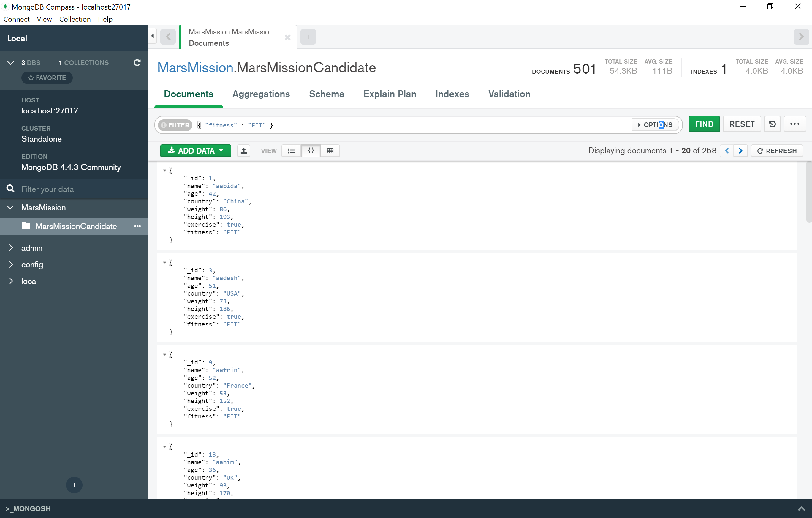Screen dimensions: 812x518
Task: Star MarsMission as a favorite connection
Action: click(x=47, y=78)
